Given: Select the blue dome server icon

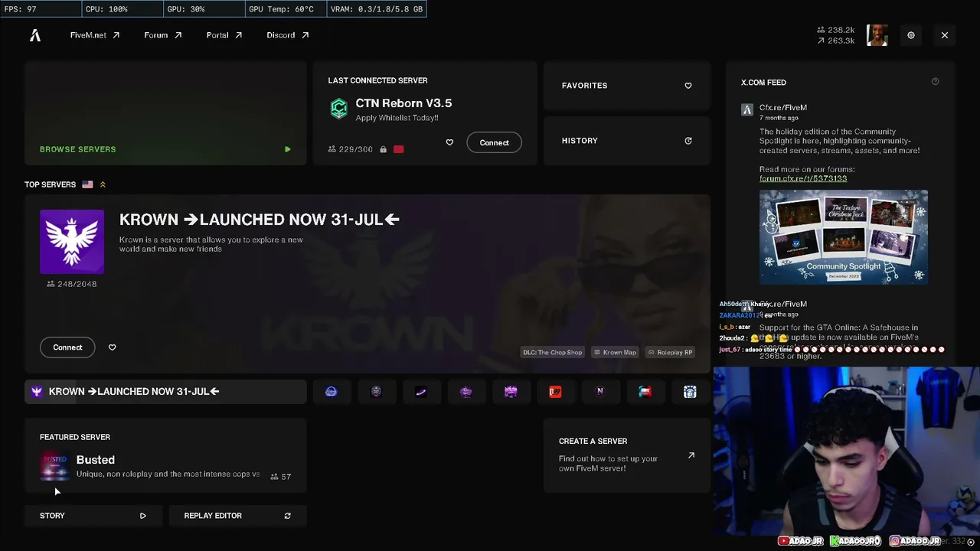Looking at the screenshot, I should (331, 392).
